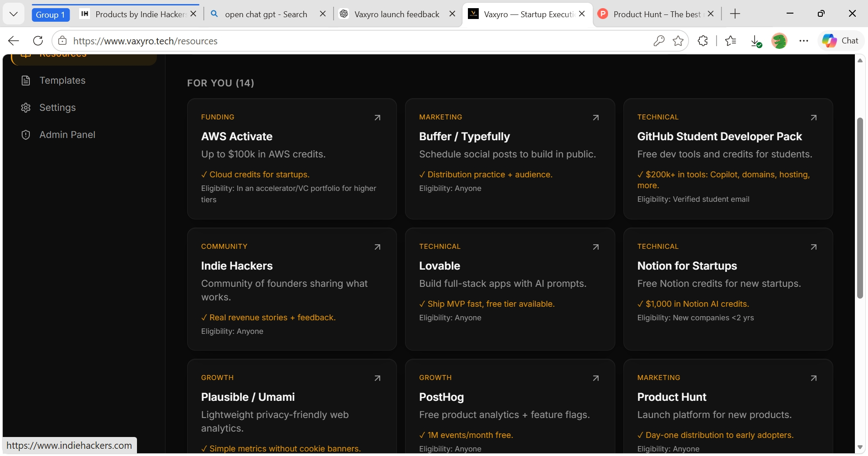The width and height of the screenshot is (868, 456).
Task: Open external link arrow on Plausible / Umami card
Action: coord(377,378)
